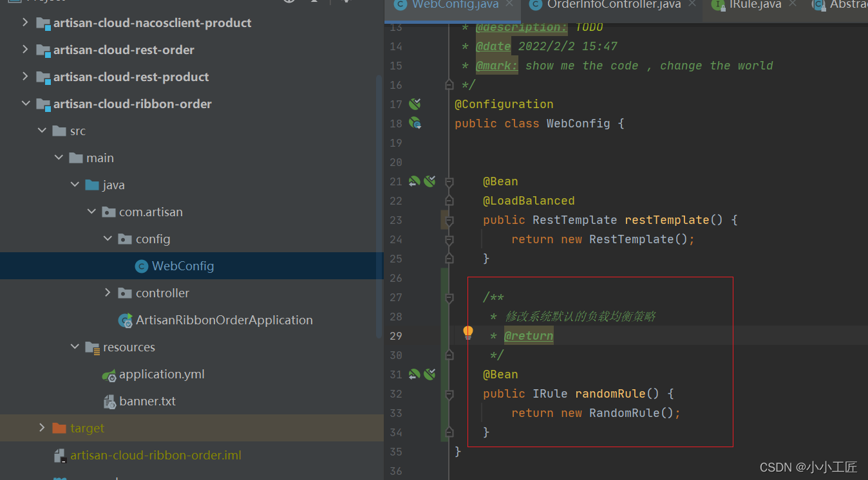The width and height of the screenshot is (868, 480).
Task: Select WebConfig in the project tree
Action: pos(182,266)
